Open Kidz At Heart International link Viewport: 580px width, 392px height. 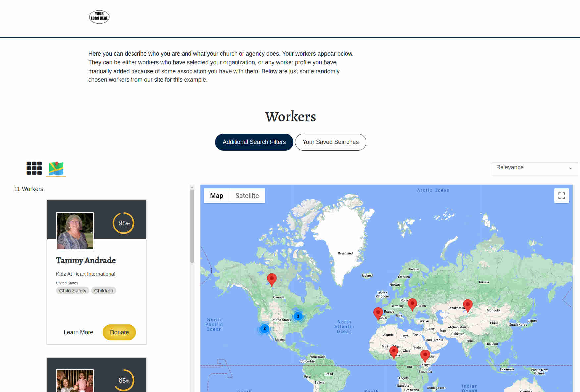[x=85, y=274]
